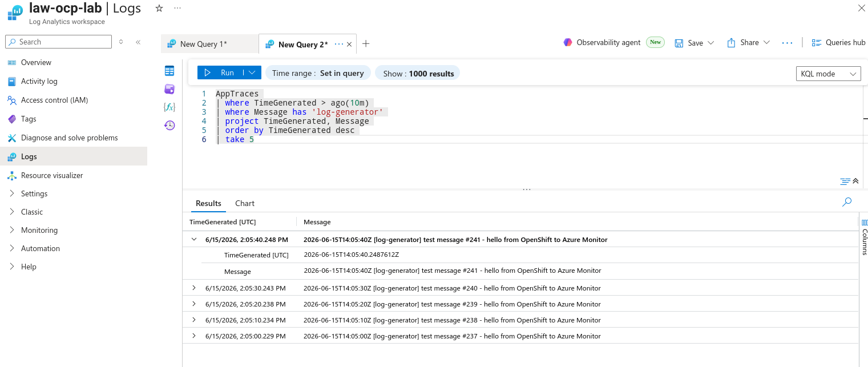Open Activity log

coord(39,81)
